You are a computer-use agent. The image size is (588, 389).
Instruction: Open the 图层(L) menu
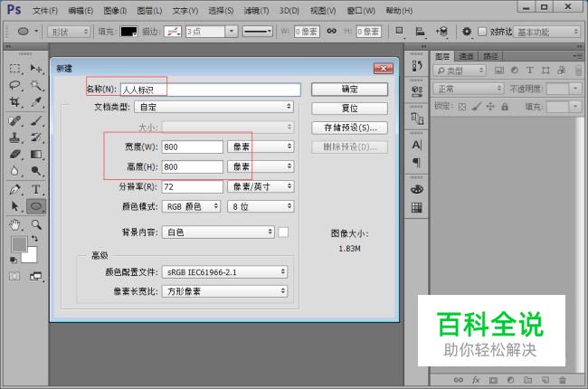(x=149, y=11)
